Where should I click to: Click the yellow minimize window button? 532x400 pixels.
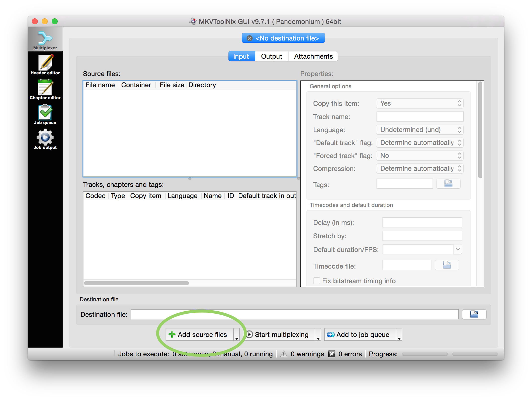point(45,21)
